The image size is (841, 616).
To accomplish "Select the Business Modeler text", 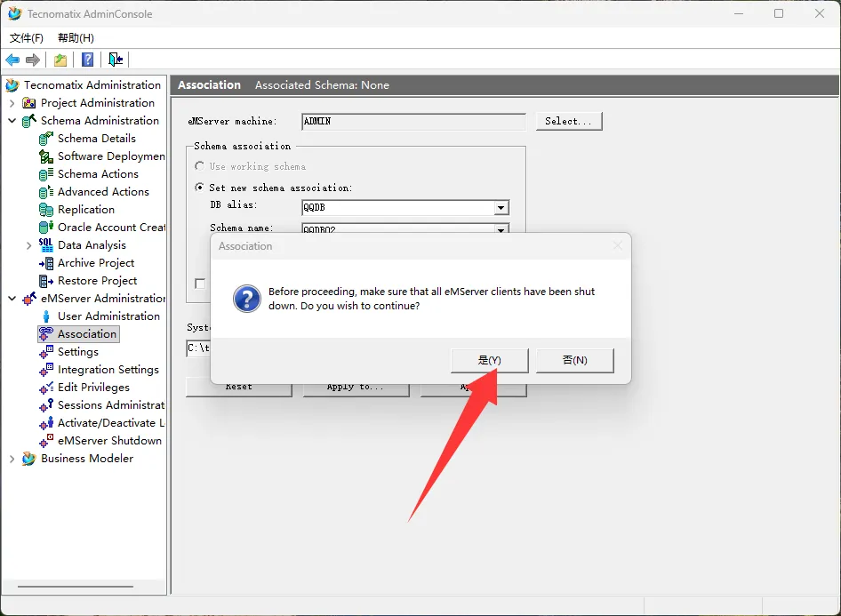I will point(87,459).
